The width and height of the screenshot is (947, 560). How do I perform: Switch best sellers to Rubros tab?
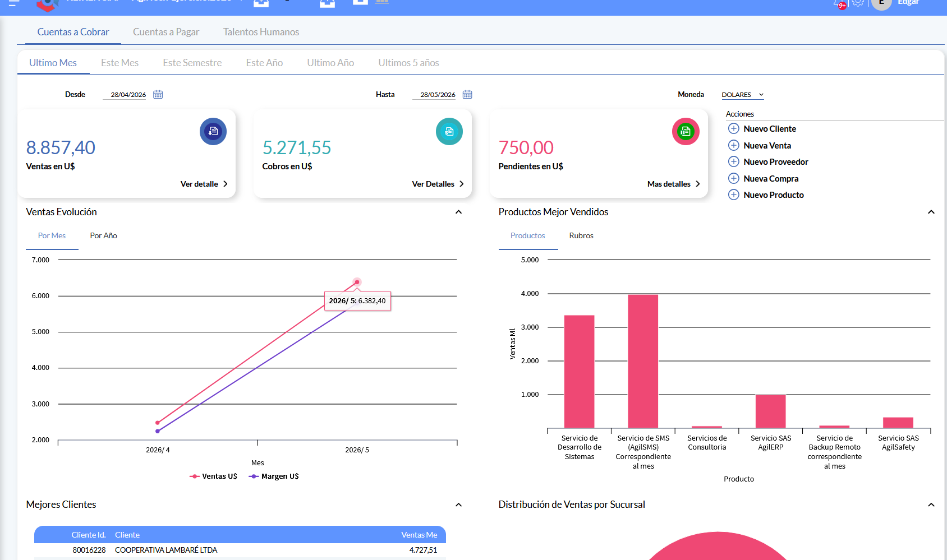[581, 236]
